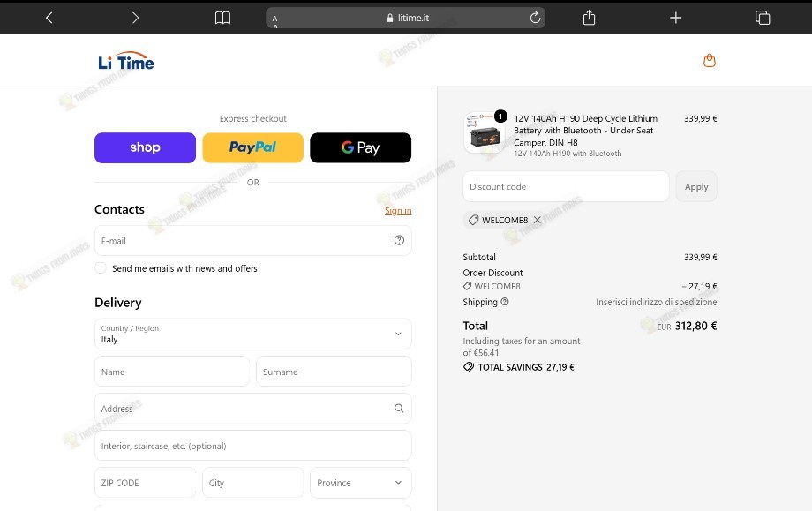Open the bookmarks book icon
Image resolution: width=812 pixels, height=511 pixels.
coord(222,18)
